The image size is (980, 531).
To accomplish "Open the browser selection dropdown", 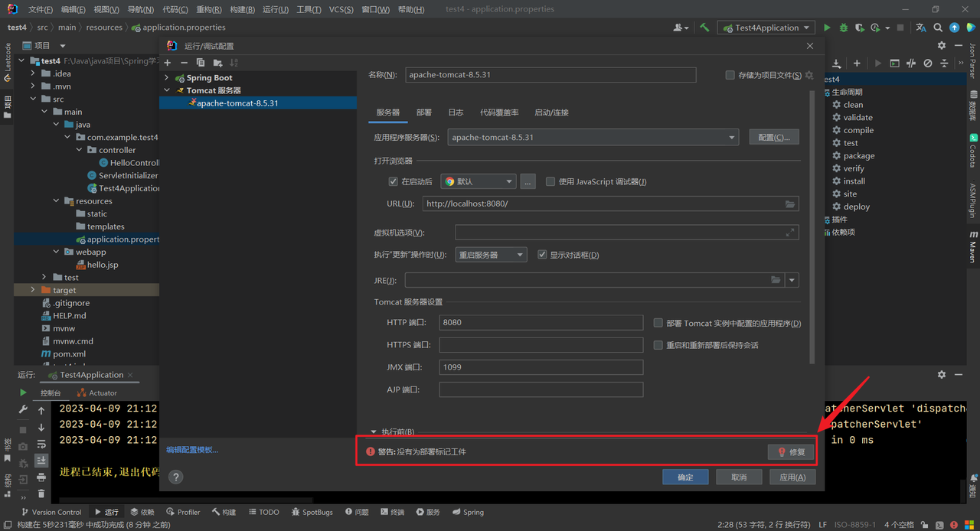I will (x=479, y=182).
